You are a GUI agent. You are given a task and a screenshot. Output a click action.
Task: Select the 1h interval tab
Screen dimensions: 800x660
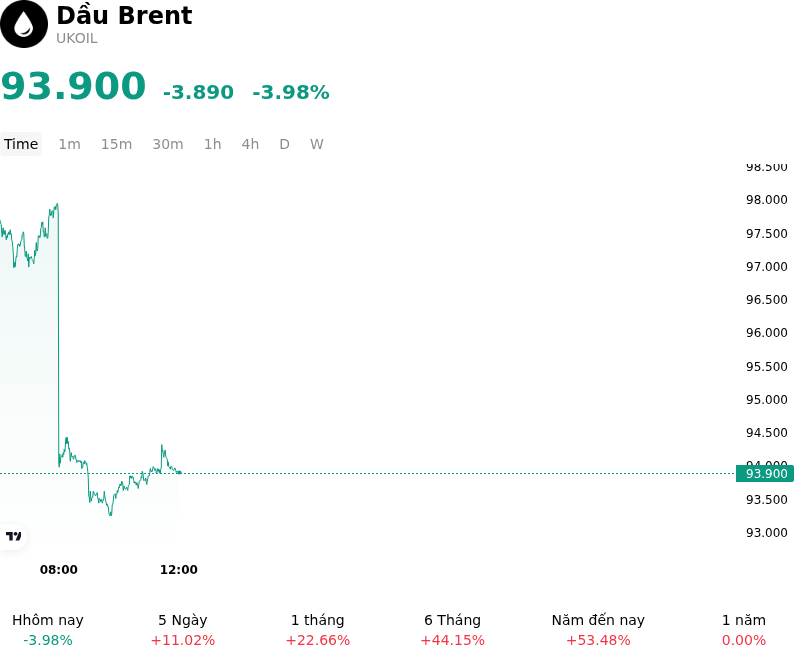tap(213, 144)
